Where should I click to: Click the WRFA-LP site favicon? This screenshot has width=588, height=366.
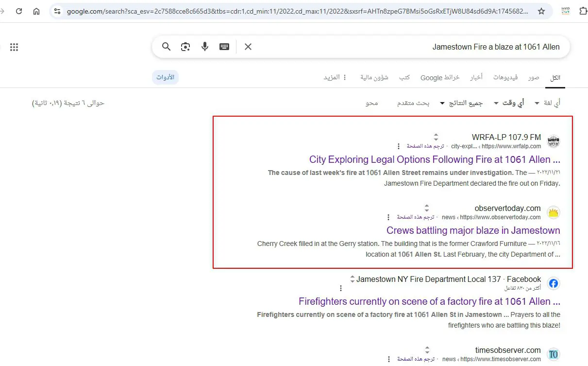pyautogui.click(x=554, y=141)
